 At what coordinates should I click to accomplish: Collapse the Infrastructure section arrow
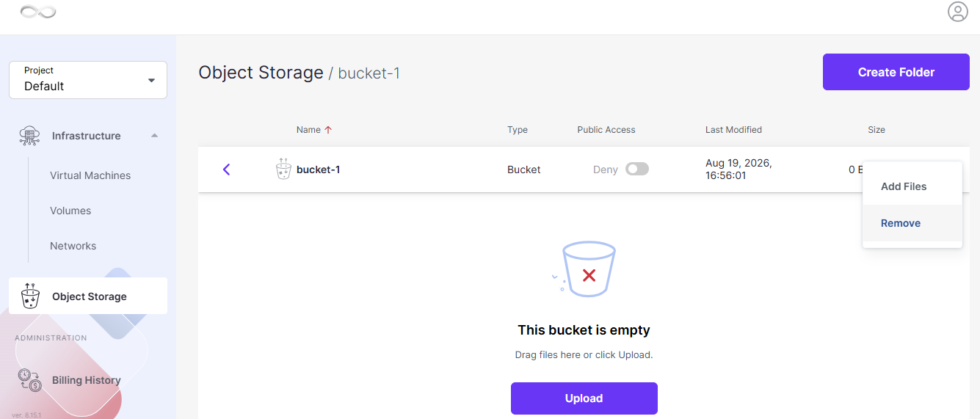pyautogui.click(x=154, y=136)
